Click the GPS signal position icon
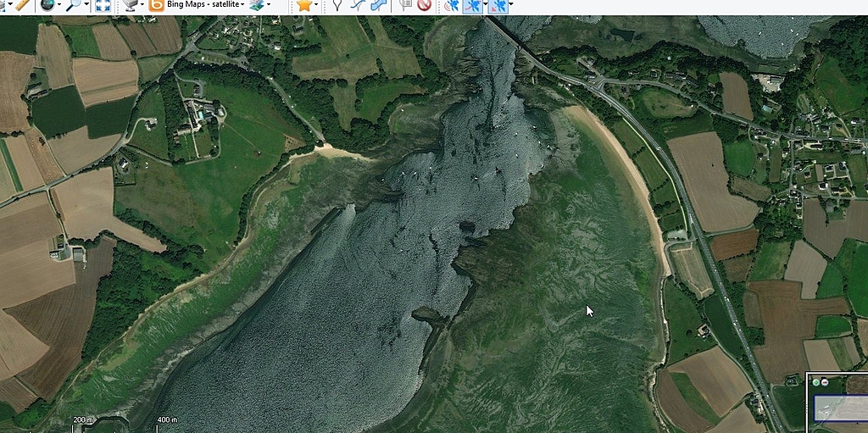868x433 pixels. pyautogui.click(x=452, y=6)
